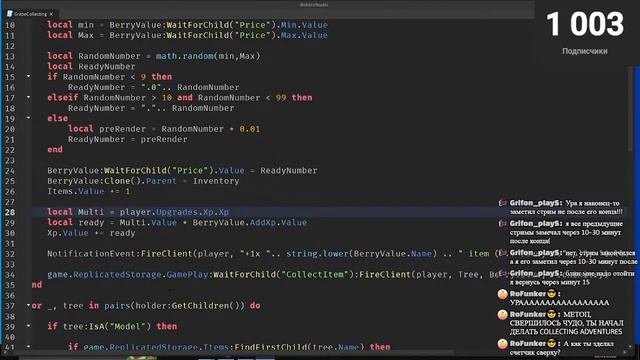Click line number 10 in the gutter

(10, 25)
